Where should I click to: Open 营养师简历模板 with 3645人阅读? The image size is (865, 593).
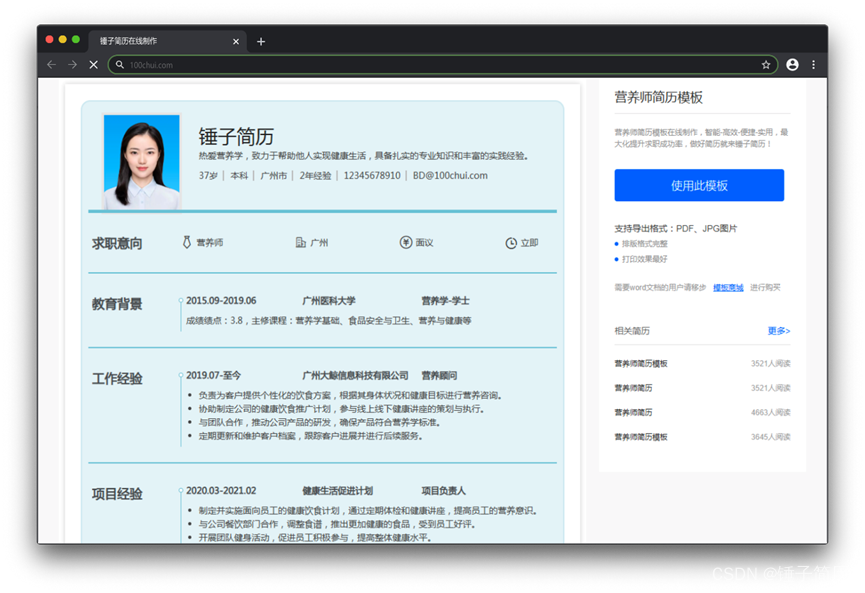[x=702, y=437]
